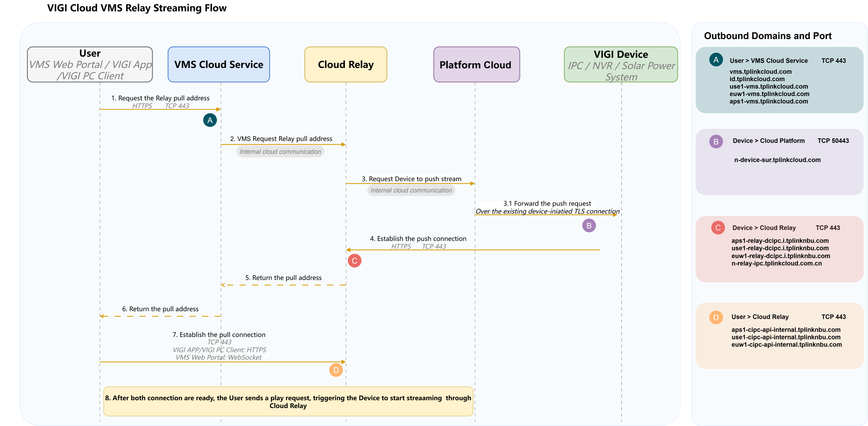Click euw1-cipc-api-internal.tplinknbu.com domain

tap(786, 344)
